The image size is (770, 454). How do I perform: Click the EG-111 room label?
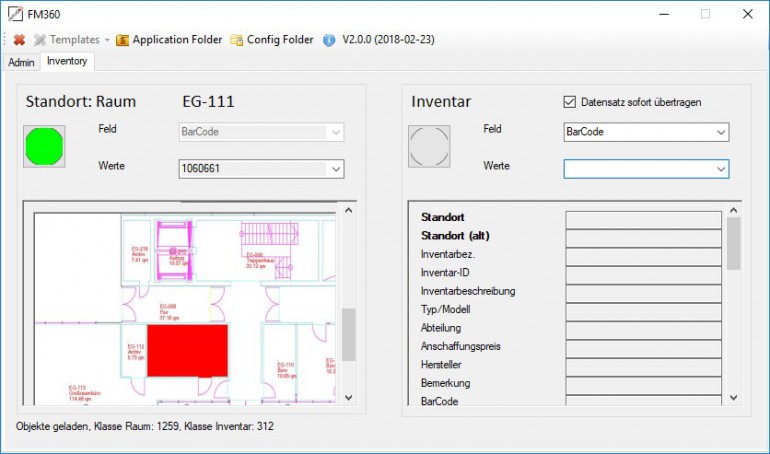tap(208, 102)
